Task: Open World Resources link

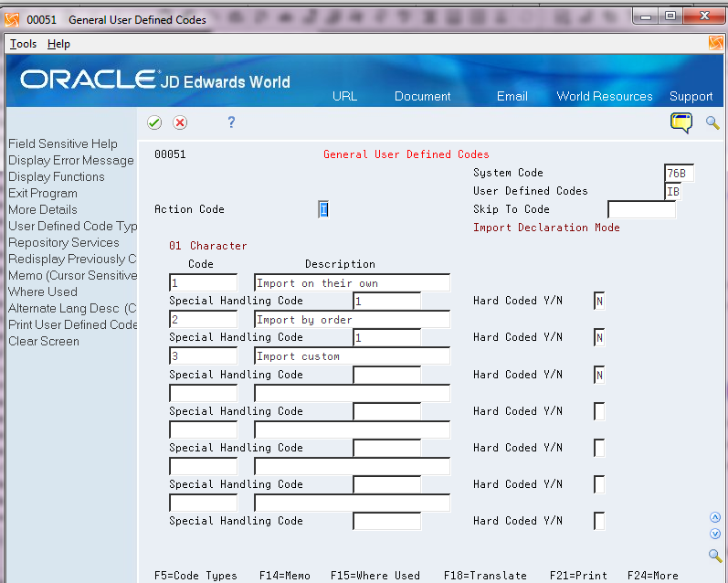Action: pyautogui.click(x=605, y=96)
